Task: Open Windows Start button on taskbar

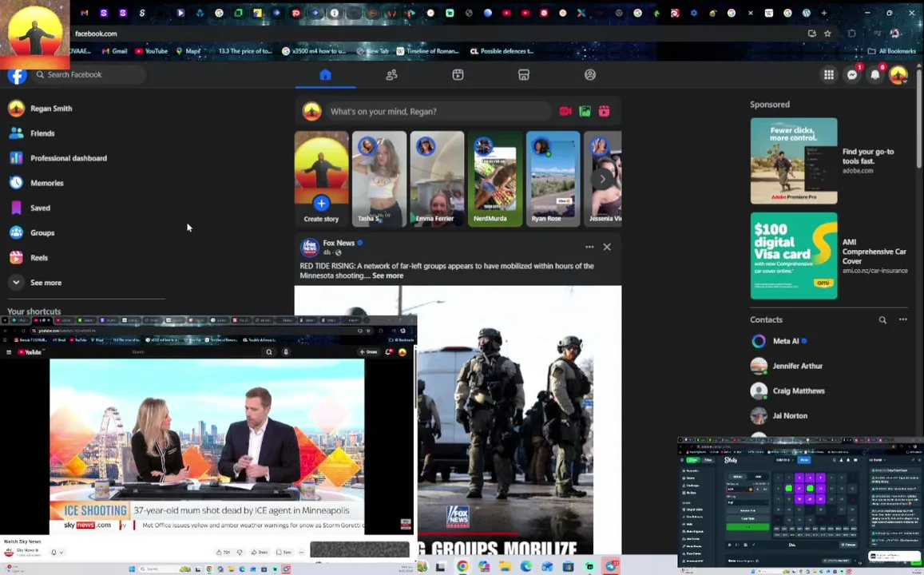Action: pyautogui.click(x=132, y=569)
